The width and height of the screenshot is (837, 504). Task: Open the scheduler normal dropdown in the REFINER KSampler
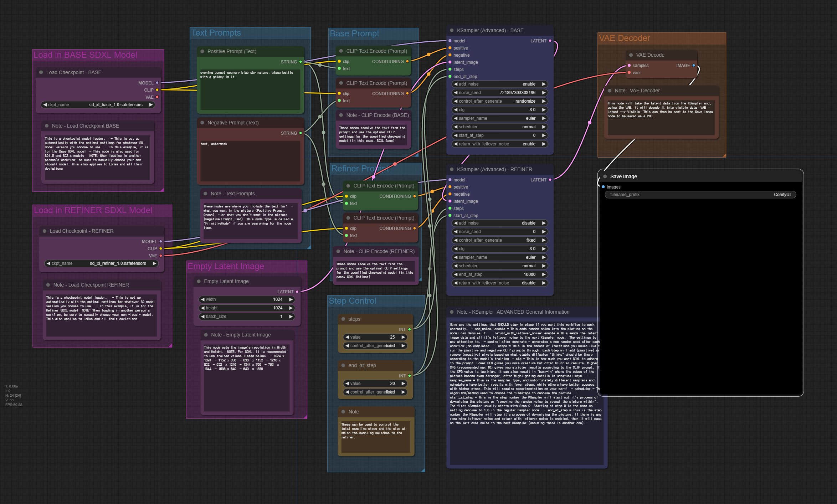point(500,266)
